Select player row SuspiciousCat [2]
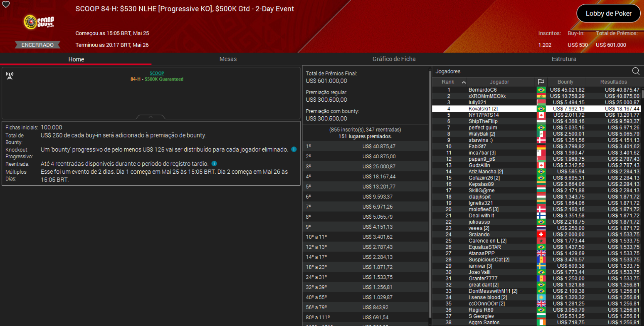644x326 pixels. (537, 260)
